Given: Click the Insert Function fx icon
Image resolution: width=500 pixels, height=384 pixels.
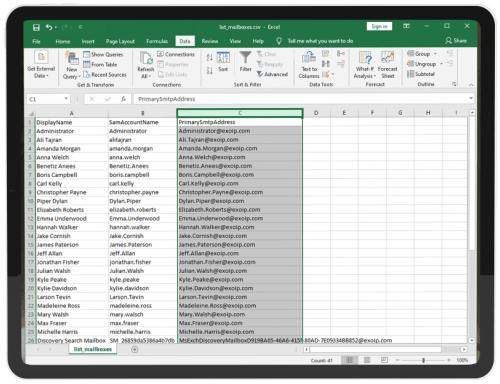Looking at the screenshot, I should tap(123, 99).
